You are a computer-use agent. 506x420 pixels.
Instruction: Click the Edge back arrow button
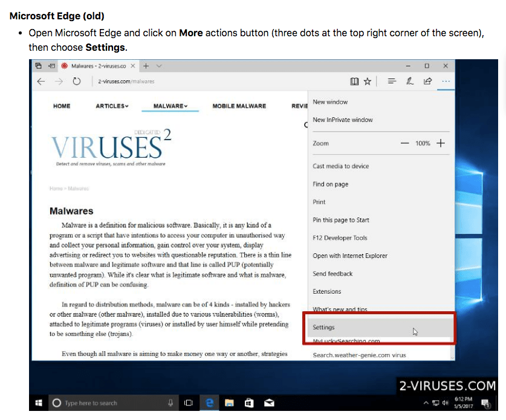click(41, 82)
